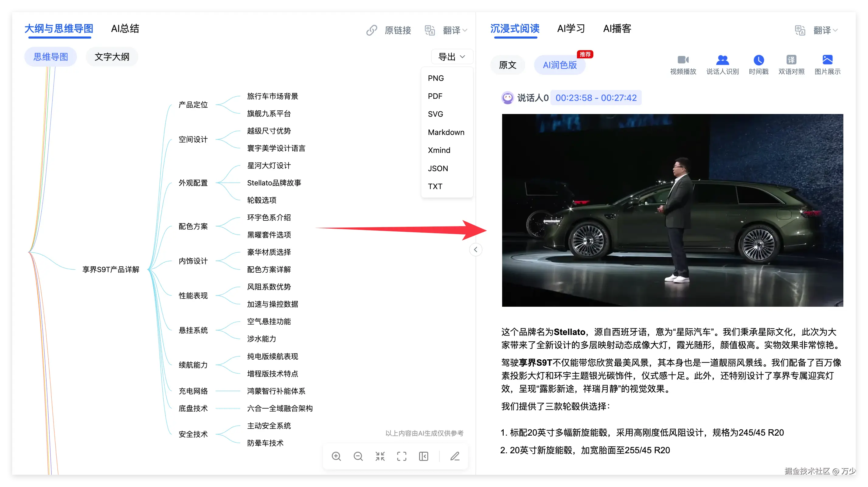The width and height of the screenshot is (868, 487).
Task: Click the zoom out magnifier icon
Action: pos(358,456)
